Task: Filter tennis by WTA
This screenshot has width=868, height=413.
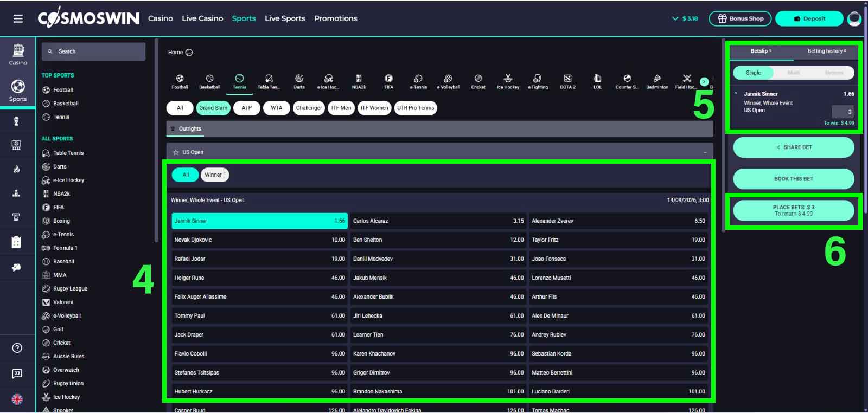Action: [x=277, y=108]
